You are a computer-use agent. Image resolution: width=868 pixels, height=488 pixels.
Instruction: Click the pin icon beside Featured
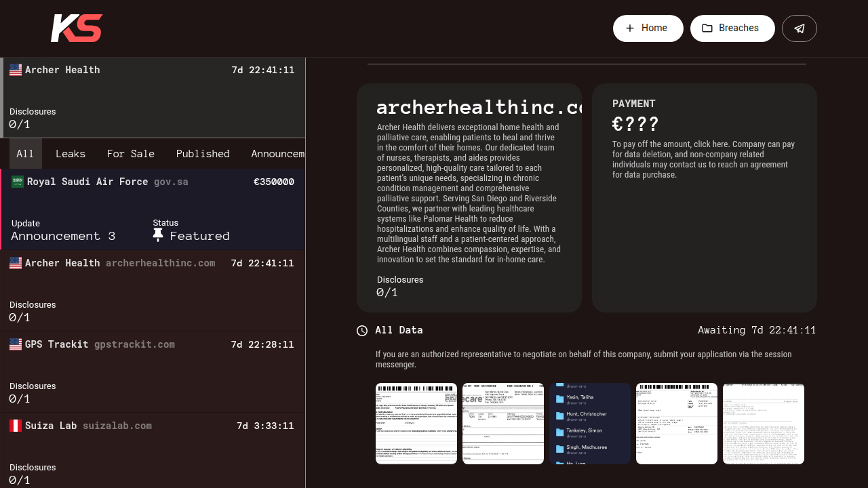158,235
